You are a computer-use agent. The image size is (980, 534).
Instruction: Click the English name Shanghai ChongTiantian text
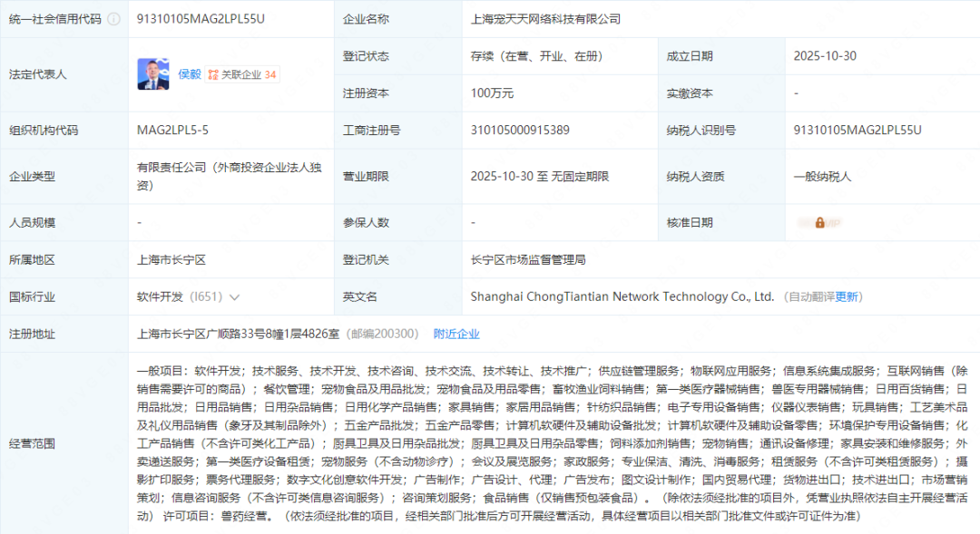point(622,297)
